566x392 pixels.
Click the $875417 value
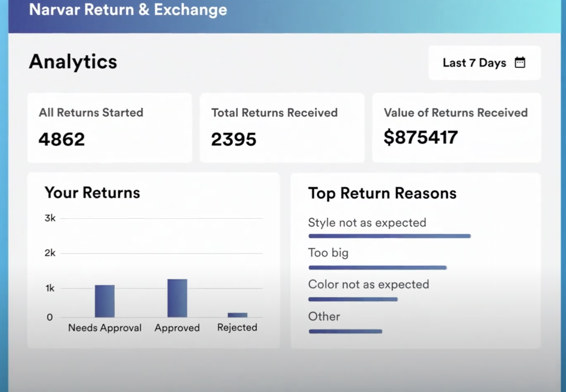[x=421, y=137]
